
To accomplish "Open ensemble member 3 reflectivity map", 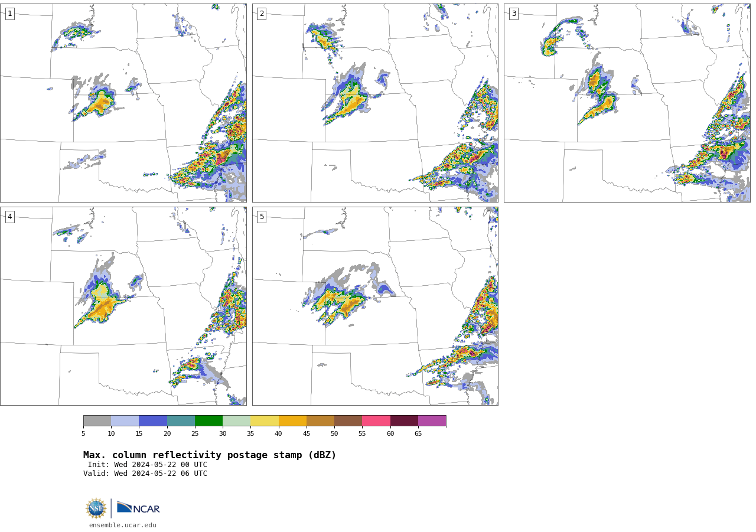I will point(627,103).
